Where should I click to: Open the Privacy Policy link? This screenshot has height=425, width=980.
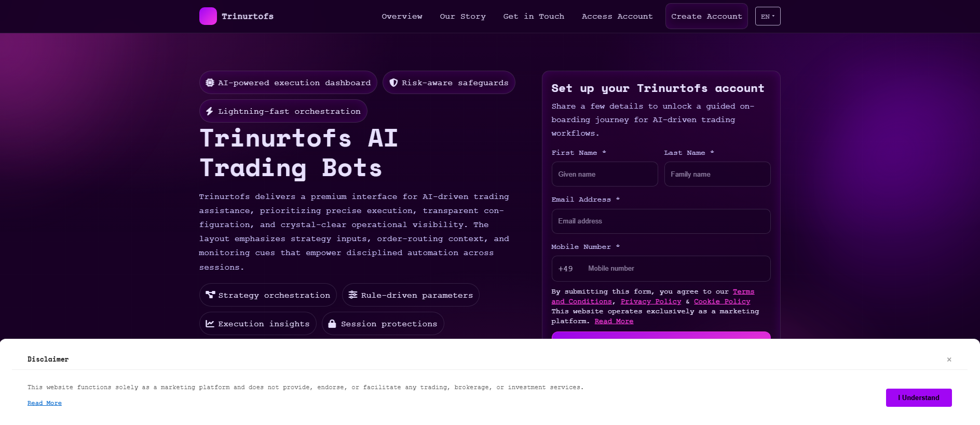pyautogui.click(x=651, y=301)
